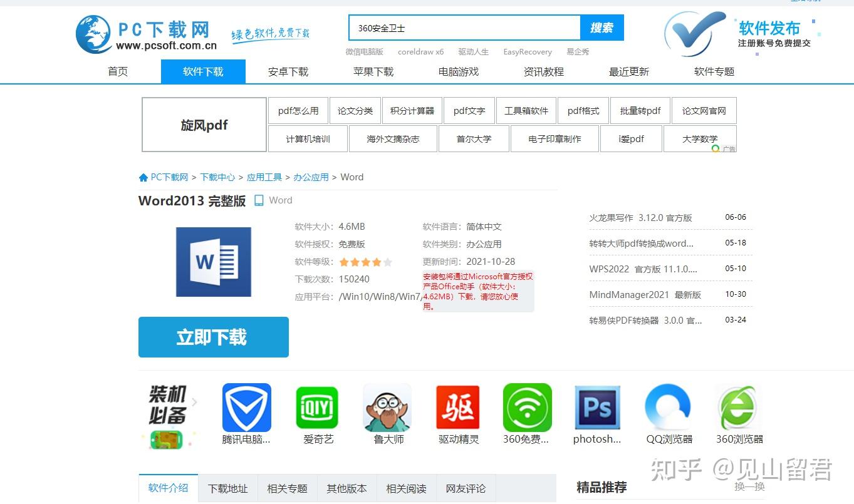The height and width of the screenshot is (504, 854).
Task: Click the 立即下载 download button
Action: pyautogui.click(x=214, y=337)
